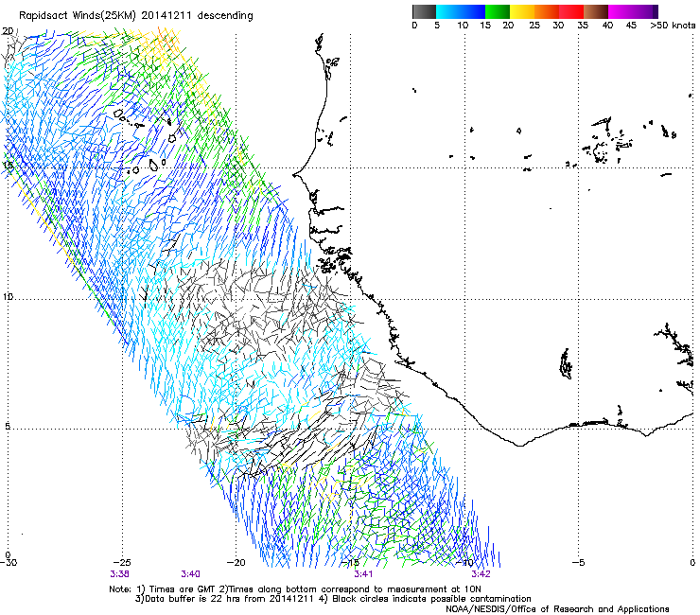Click the latitude label '20'
Image resolution: width=700 pixels, height=615 pixels.
coord(8,31)
